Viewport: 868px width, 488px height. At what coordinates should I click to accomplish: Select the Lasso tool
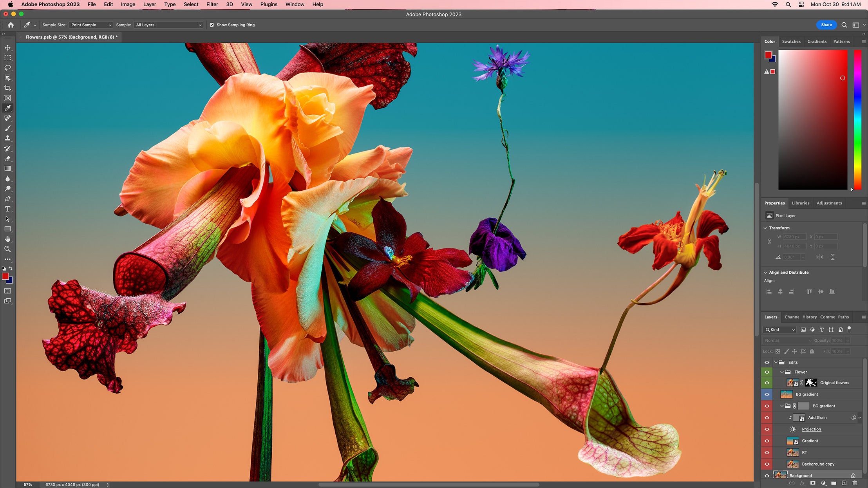click(7, 68)
